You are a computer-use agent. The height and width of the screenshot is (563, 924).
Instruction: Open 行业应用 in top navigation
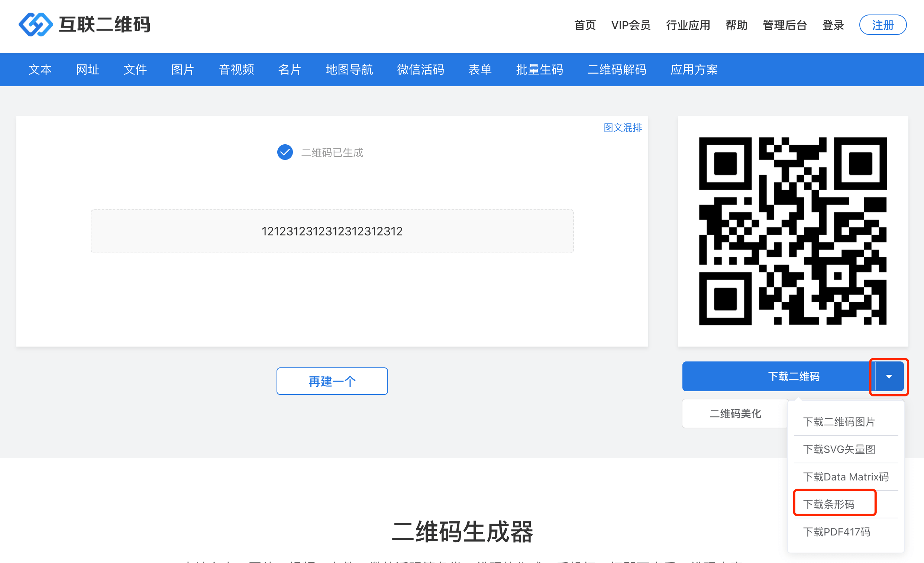688,25
